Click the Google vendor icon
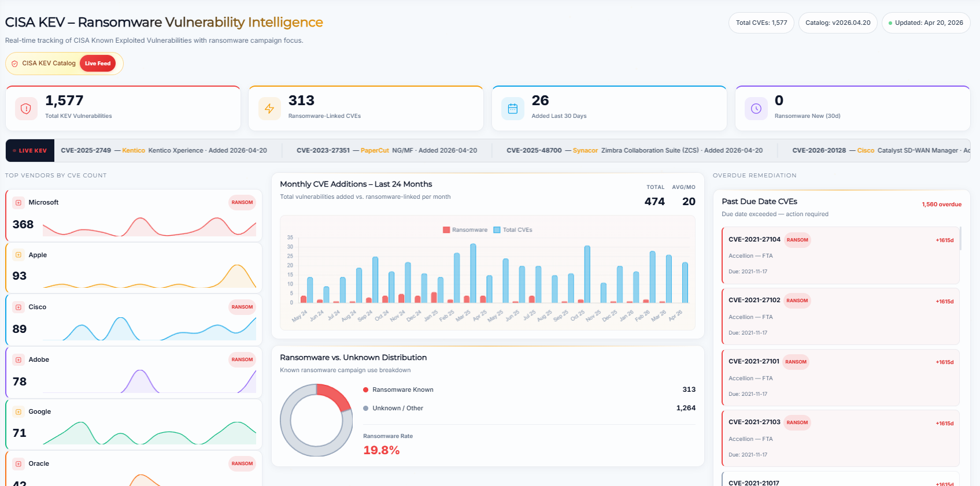The height and width of the screenshot is (486, 980). (19, 411)
